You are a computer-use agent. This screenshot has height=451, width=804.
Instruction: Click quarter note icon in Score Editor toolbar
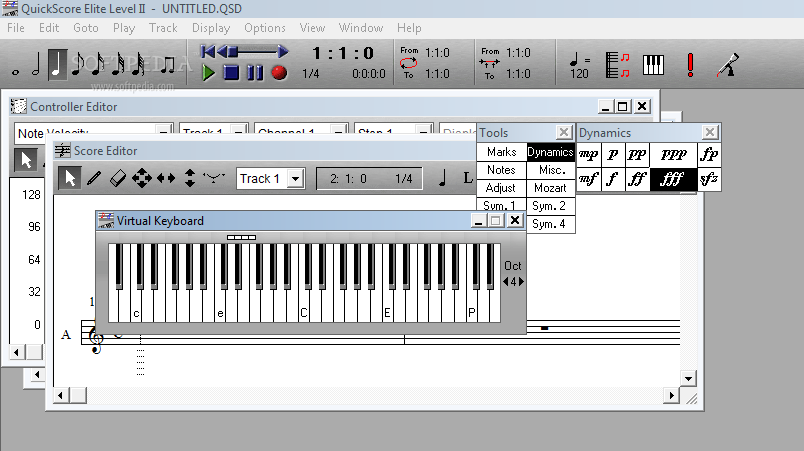point(443,178)
